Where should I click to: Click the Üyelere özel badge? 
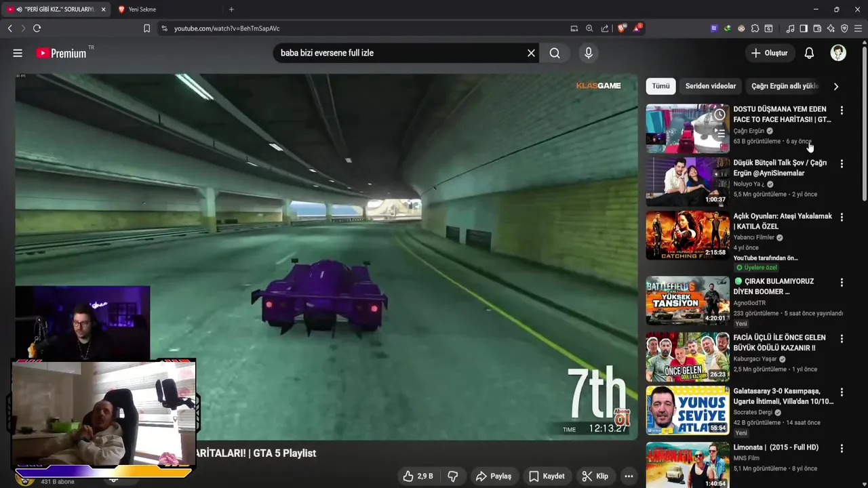point(757,268)
